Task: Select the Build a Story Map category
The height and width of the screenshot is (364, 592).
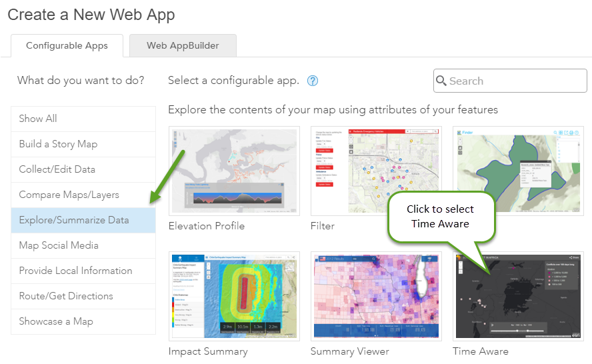Action: click(83, 144)
